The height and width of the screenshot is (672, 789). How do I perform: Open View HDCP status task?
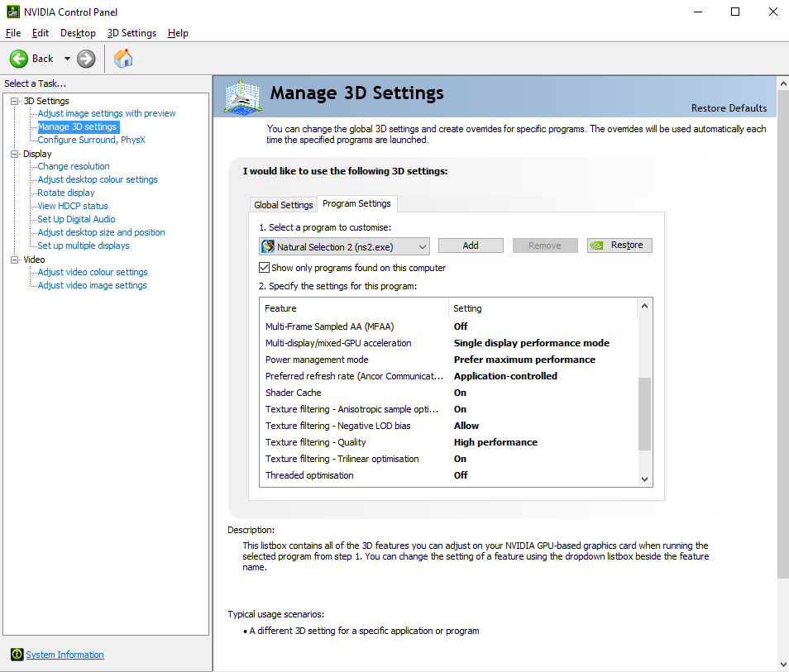[73, 206]
